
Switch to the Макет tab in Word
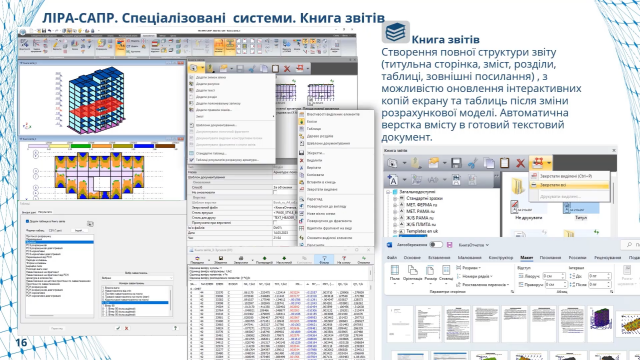[527, 258]
